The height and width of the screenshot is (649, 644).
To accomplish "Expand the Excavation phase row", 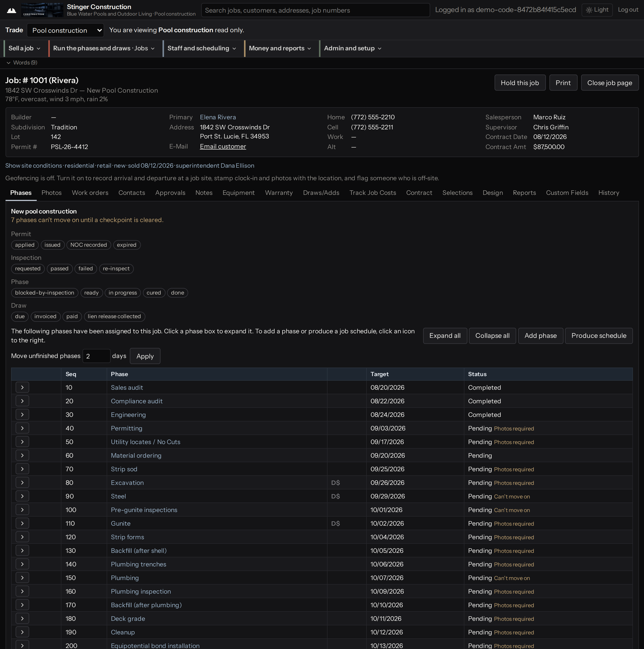I will (22, 482).
